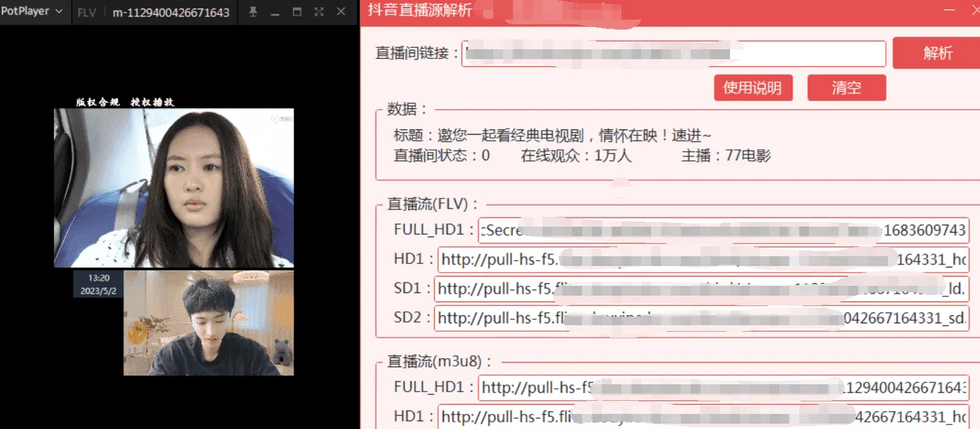This screenshot has width=980, height=429.
Task: Open the PotPlayer main menu dropdown
Action: tap(32, 12)
